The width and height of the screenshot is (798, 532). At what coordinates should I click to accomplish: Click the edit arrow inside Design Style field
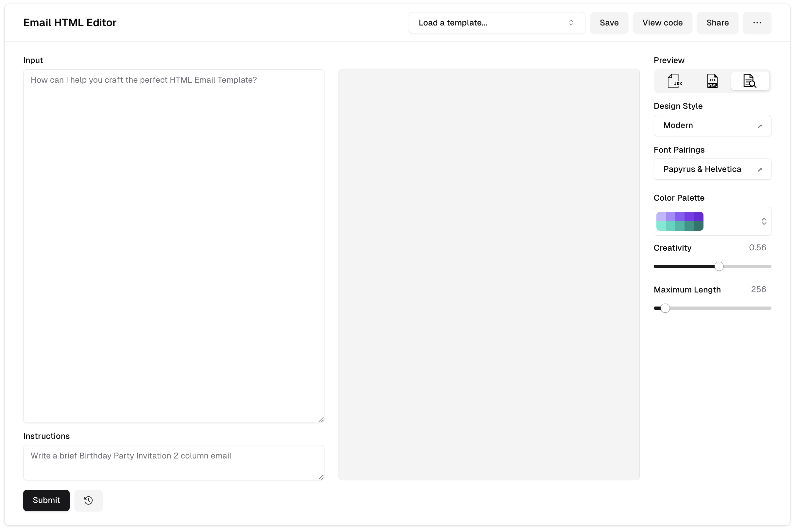click(x=760, y=125)
